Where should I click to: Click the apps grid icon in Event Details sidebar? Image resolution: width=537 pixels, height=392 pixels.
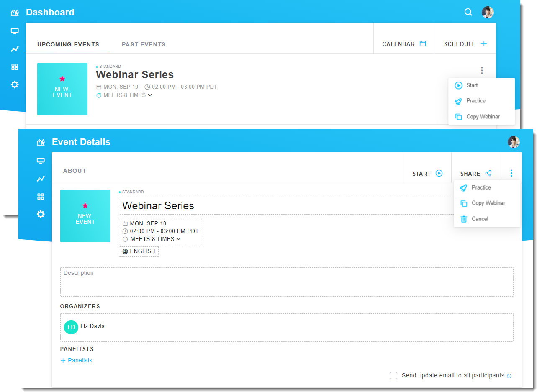pyautogui.click(x=41, y=197)
